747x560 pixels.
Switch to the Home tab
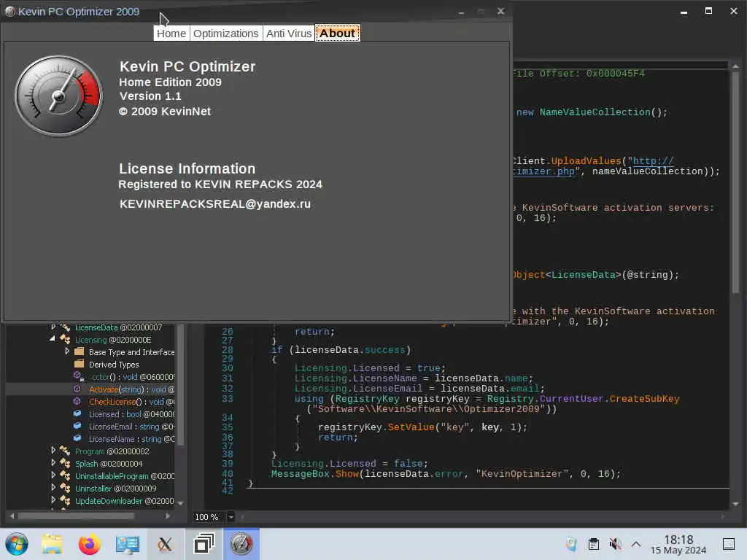pyautogui.click(x=171, y=34)
